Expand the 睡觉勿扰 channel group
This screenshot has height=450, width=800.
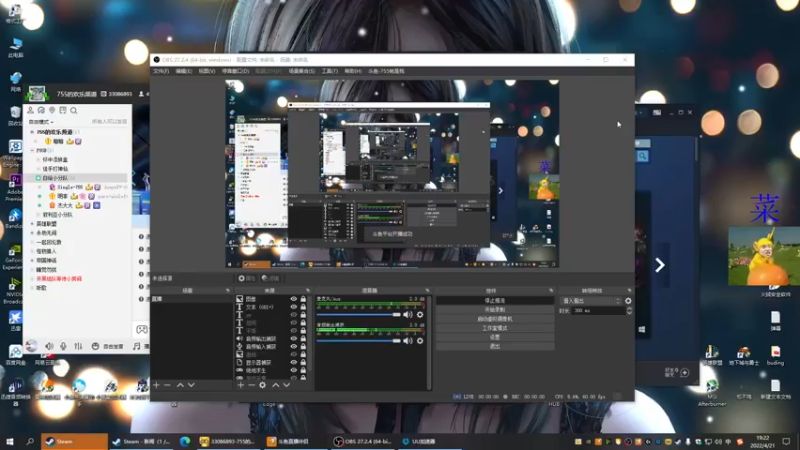(32, 269)
